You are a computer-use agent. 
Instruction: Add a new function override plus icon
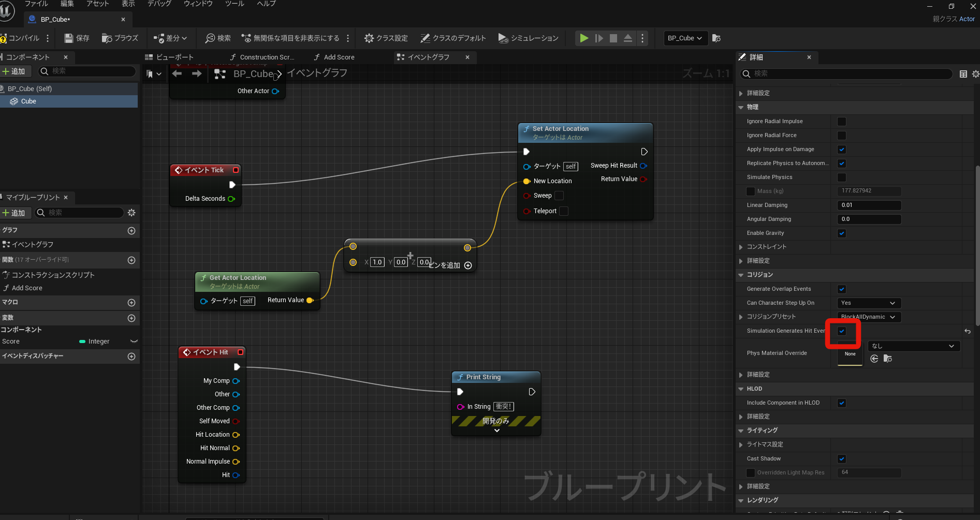[131, 260]
